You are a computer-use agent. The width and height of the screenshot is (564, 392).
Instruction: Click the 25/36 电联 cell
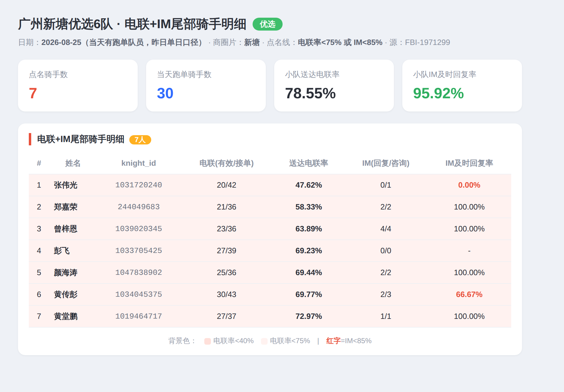pyautogui.click(x=226, y=272)
